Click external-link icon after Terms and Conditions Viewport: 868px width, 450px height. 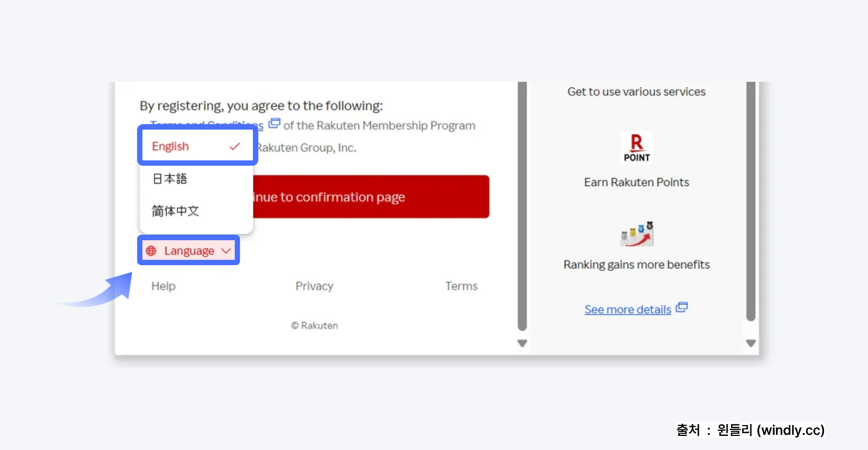tap(275, 124)
